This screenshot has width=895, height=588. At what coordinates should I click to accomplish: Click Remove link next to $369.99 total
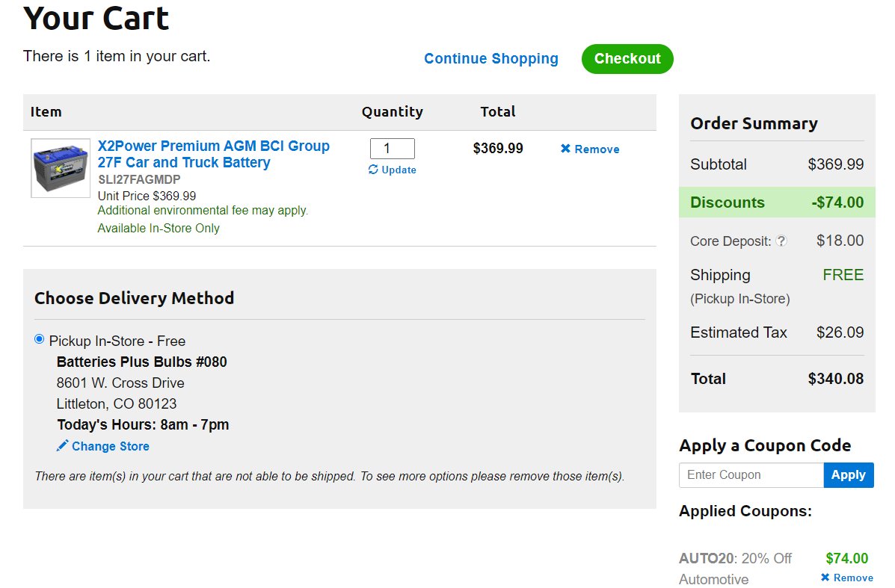[x=597, y=149]
